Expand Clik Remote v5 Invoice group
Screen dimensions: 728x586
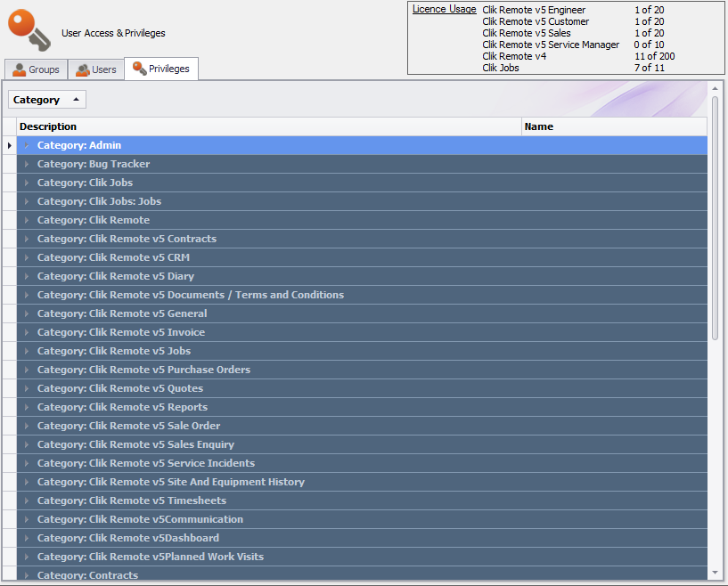coord(27,332)
